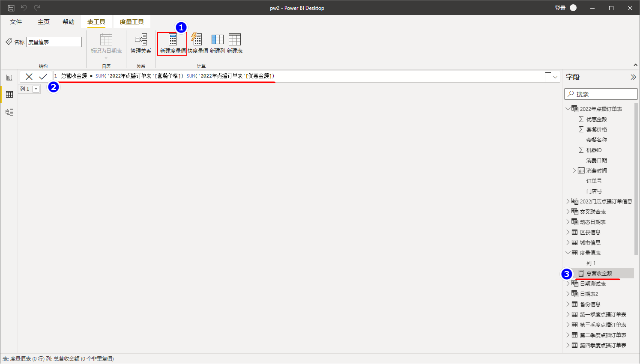Expand the 省份信息 table
This screenshot has height=364, width=640.
[568, 304]
